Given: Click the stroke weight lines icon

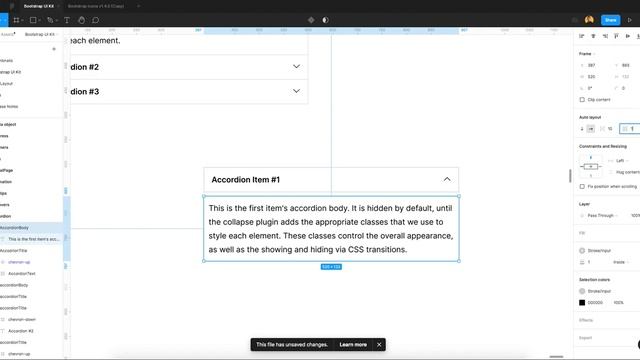Looking at the screenshot, I should 582,262.
